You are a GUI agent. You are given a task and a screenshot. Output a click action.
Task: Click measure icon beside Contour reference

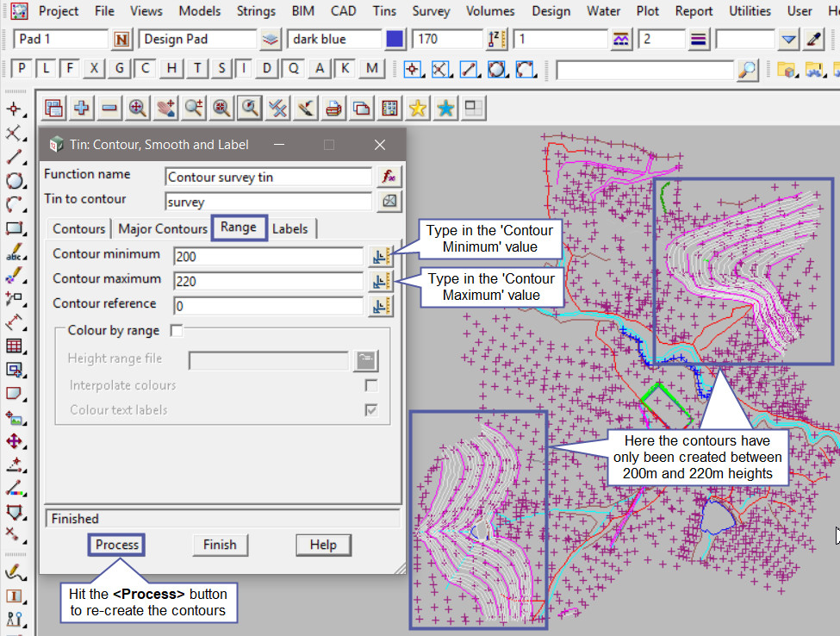(x=380, y=306)
